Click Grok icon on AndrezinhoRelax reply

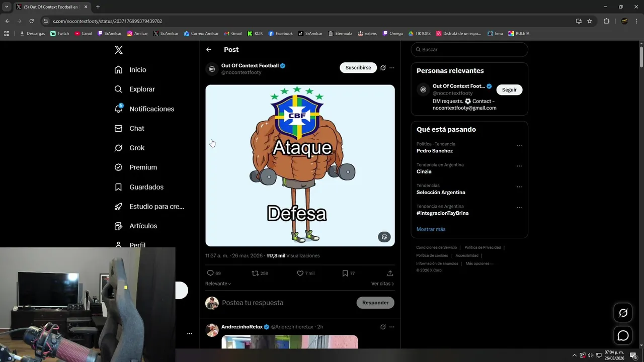[x=383, y=327]
